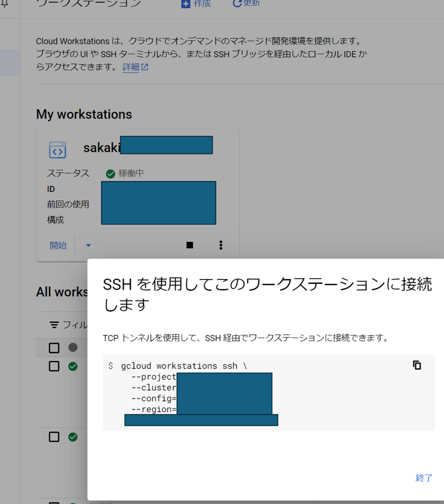Click the --cluster line in the command

(154, 388)
